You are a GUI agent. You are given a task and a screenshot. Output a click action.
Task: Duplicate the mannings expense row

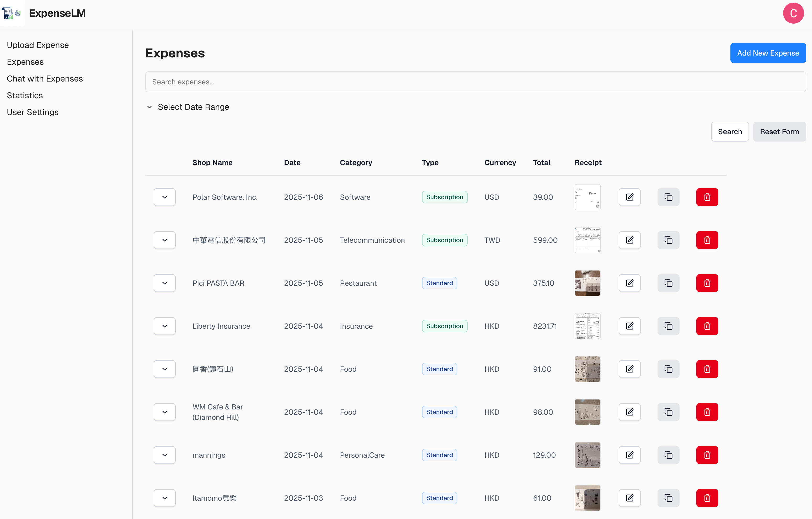pyautogui.click(x=668, y=455)
